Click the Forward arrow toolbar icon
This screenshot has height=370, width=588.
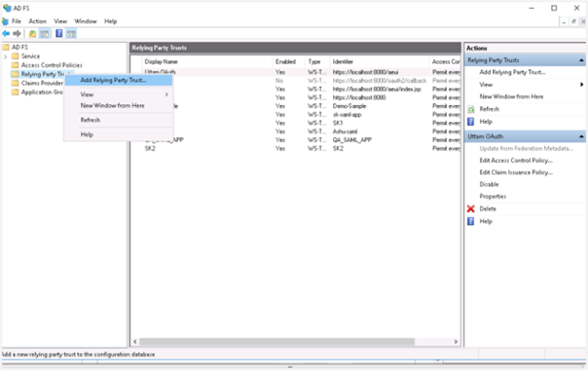17,34
